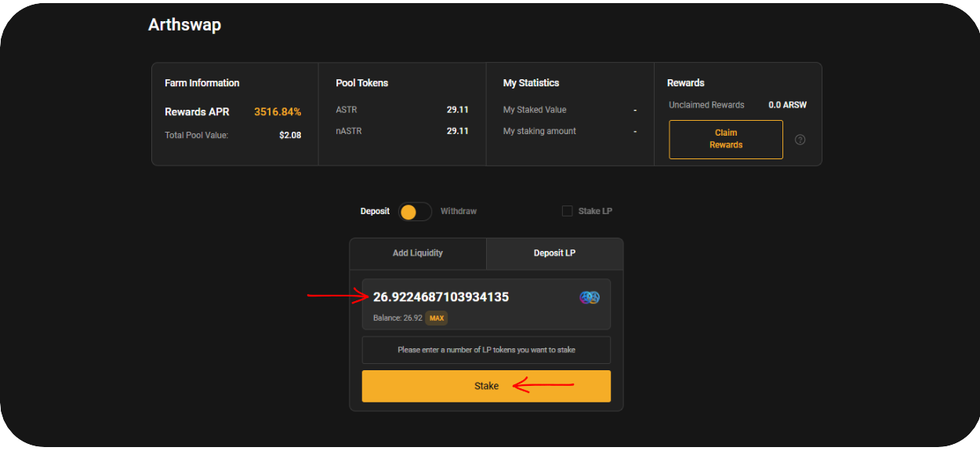Click the question mark help icon beside Claim Rewards
The width and height of the screenshot is (980, 451).
click(x=800, y=140)
